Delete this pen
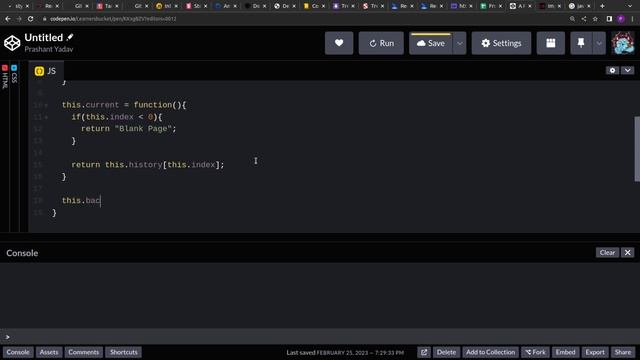The width and height of the screenshot is (640, 360). (x=446, y=352)
